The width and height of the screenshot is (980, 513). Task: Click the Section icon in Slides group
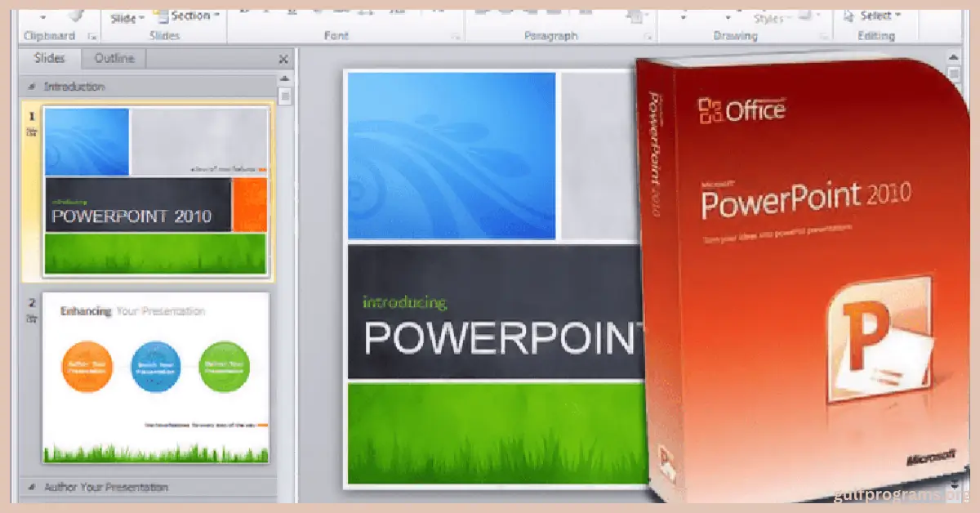161,16
